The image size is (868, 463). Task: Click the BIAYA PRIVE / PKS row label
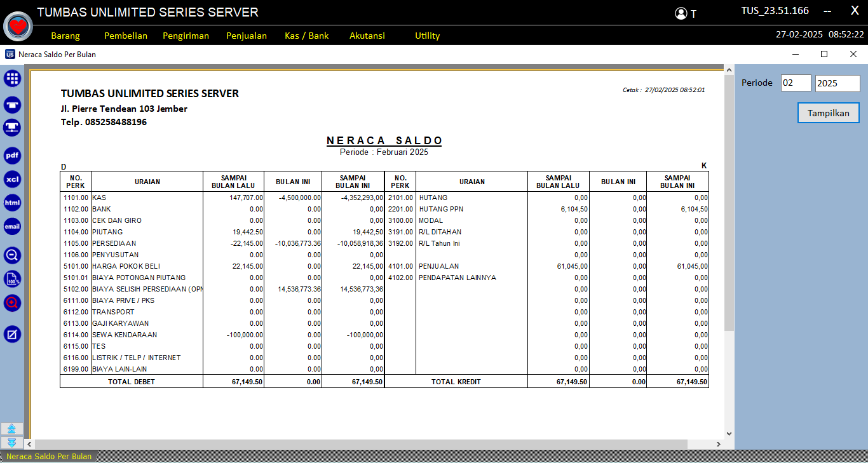123,300
